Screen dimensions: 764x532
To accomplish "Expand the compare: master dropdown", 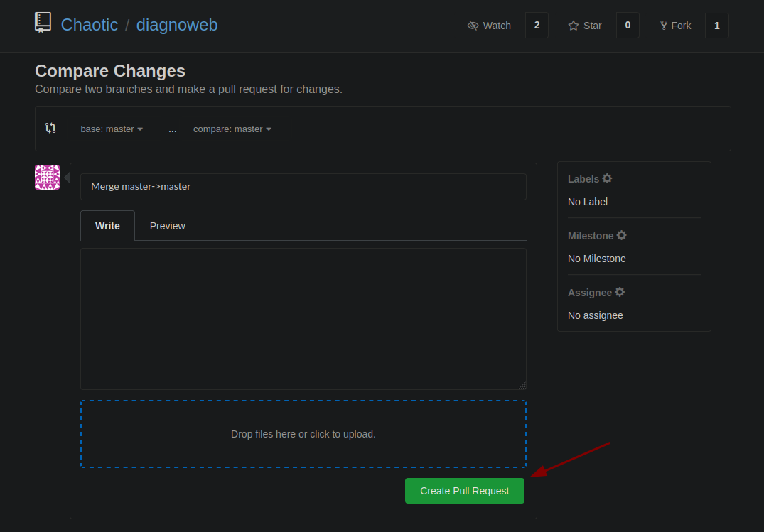I will pyautogui.click(x=232, y=129).
